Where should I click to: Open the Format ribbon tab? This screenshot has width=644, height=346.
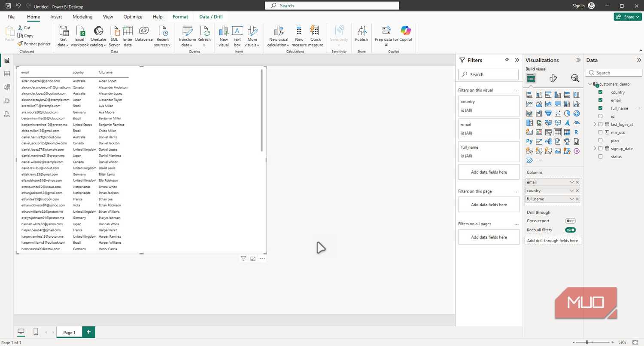point(180,17)
